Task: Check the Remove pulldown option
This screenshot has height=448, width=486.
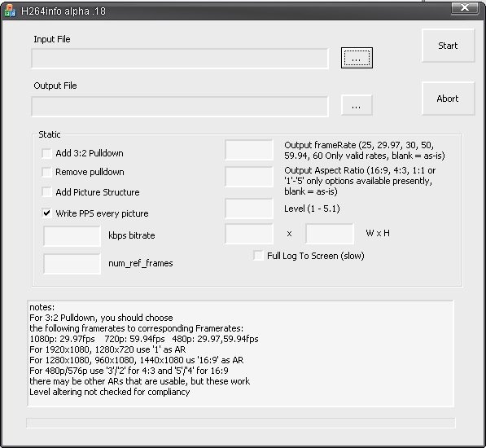Action: pyautogui.click(x=46, y=172)
